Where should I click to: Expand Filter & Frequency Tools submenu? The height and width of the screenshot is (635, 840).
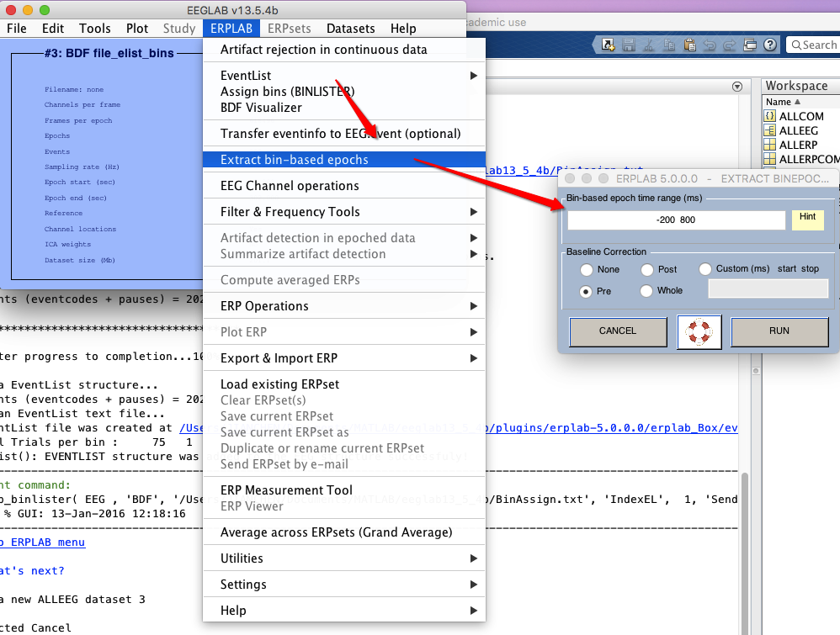click(474, 212)
